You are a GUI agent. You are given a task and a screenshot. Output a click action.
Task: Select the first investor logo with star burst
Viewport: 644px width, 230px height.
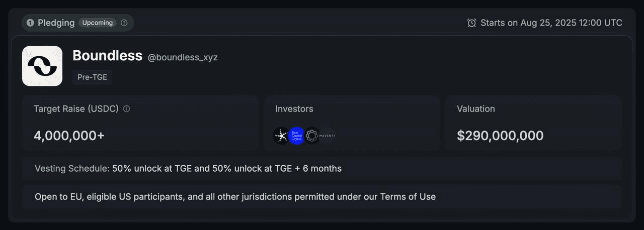(x=281, y=136)
